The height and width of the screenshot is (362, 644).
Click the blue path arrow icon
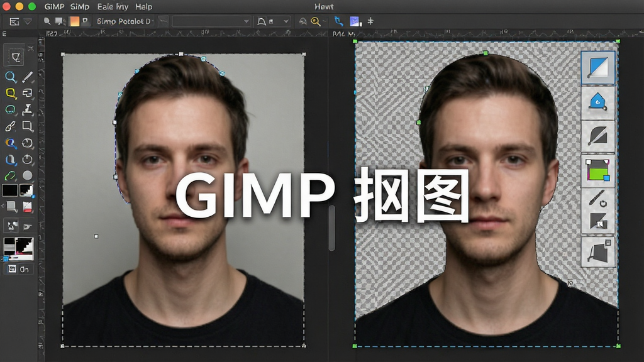[x=338, y=21]
